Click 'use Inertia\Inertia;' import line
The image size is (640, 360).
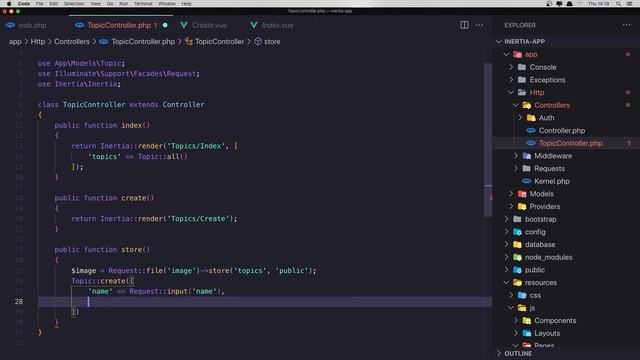tap(79, 84)
